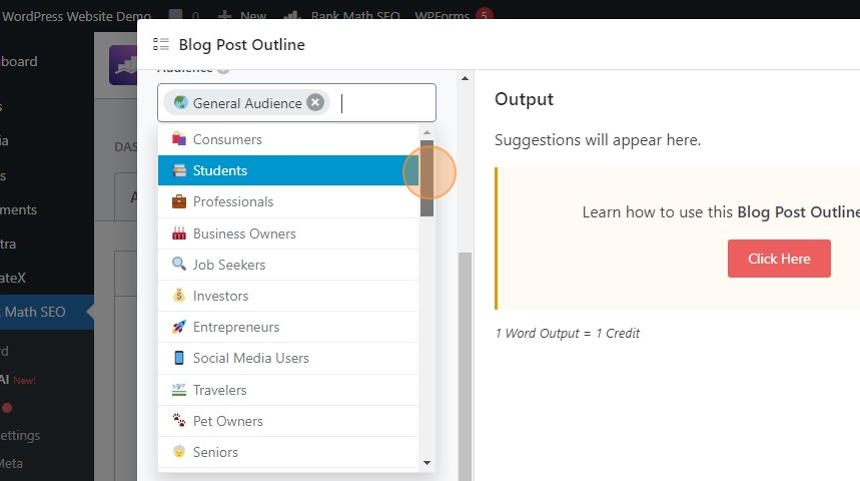Select Consumers from audience list
This screenshot has width=860, height=481.
click(288, 139)
